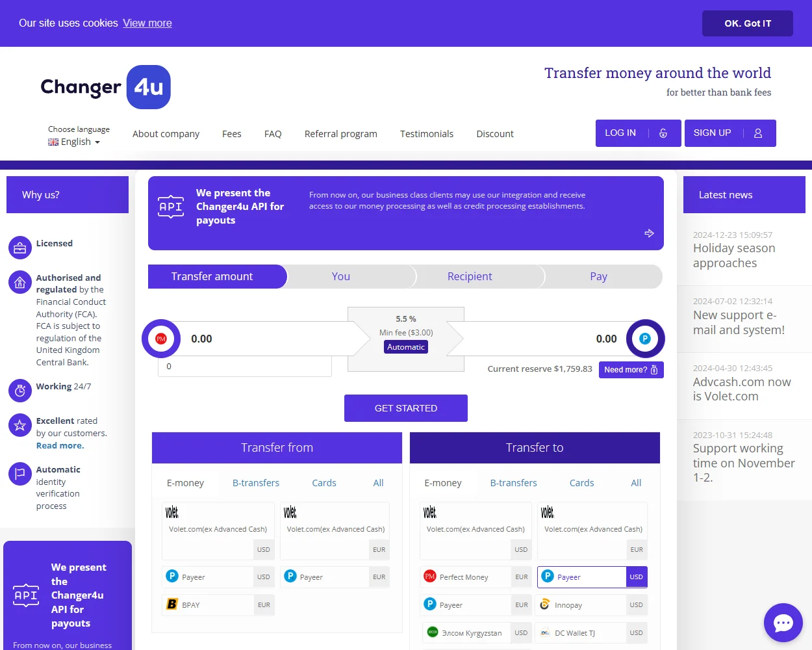The width and height of the screenshot is (812, 650).
Task: Choose Payeer USD under Transfer from
Action: tap(218, 577)
